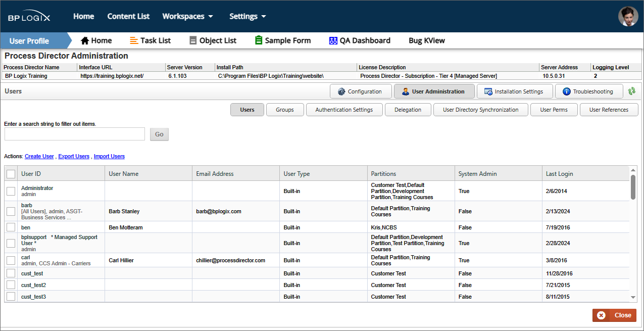Switch to the Groups tab
This screenshot has width=644, height=331.
(285, 110)
